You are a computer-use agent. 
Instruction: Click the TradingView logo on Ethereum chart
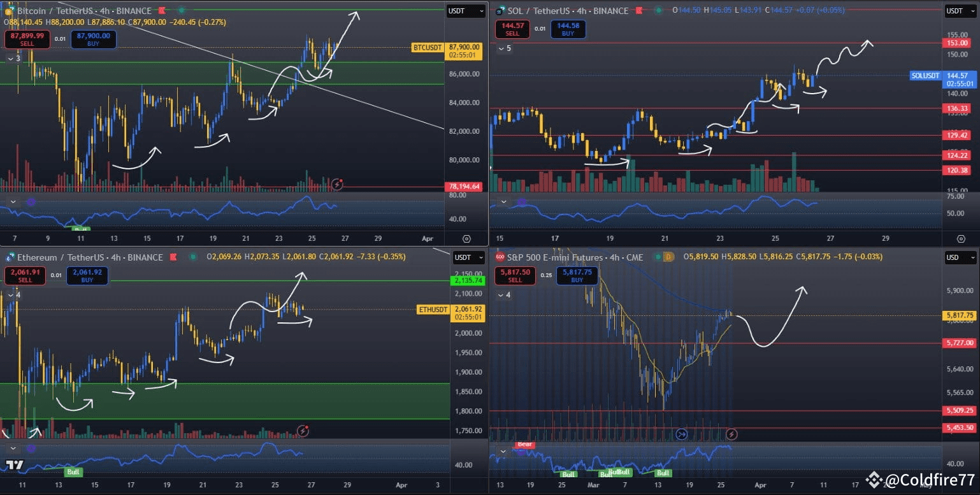pos(15,465)
